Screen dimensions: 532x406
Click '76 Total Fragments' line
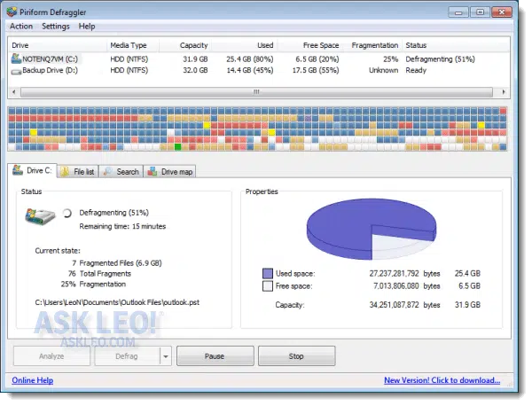(x=99, y=273)
